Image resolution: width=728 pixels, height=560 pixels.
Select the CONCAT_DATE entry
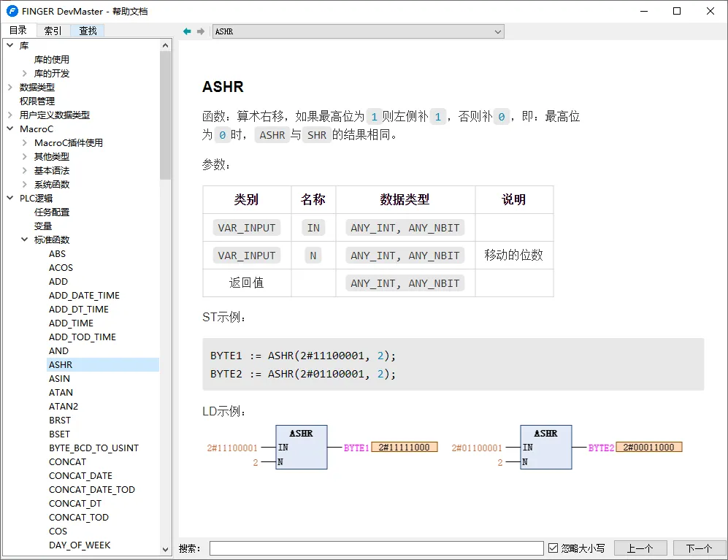tap(80, 476)
